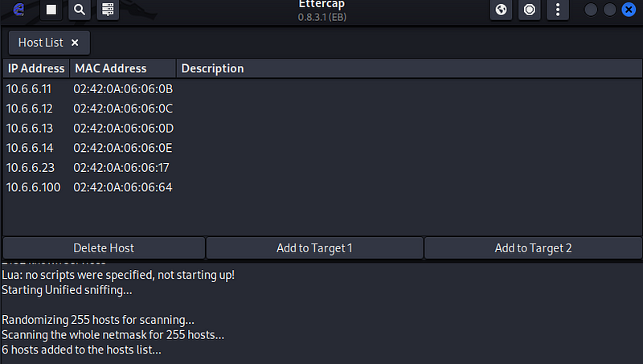Click the Ettercap logo icon
This screenshot has width=643, height=364.
tap(18, 9)
